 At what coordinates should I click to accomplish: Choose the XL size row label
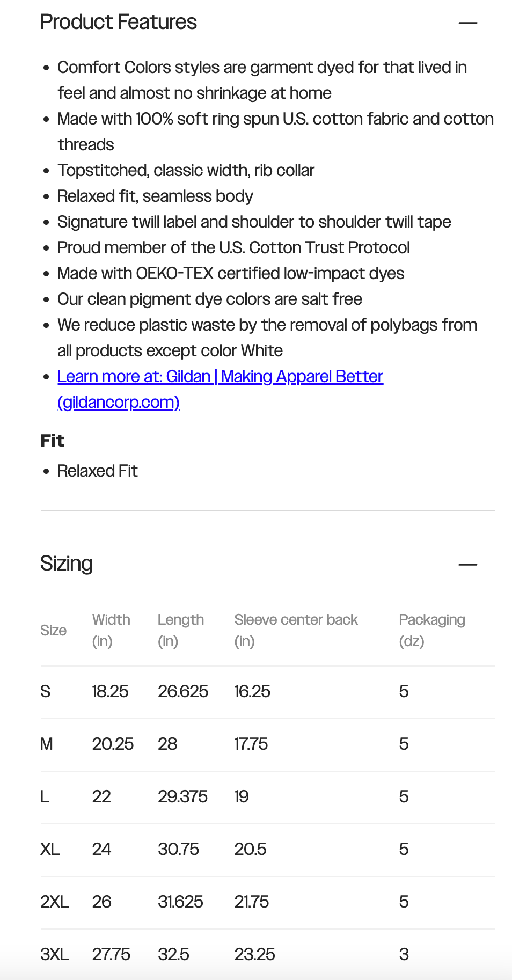point(50,849)
